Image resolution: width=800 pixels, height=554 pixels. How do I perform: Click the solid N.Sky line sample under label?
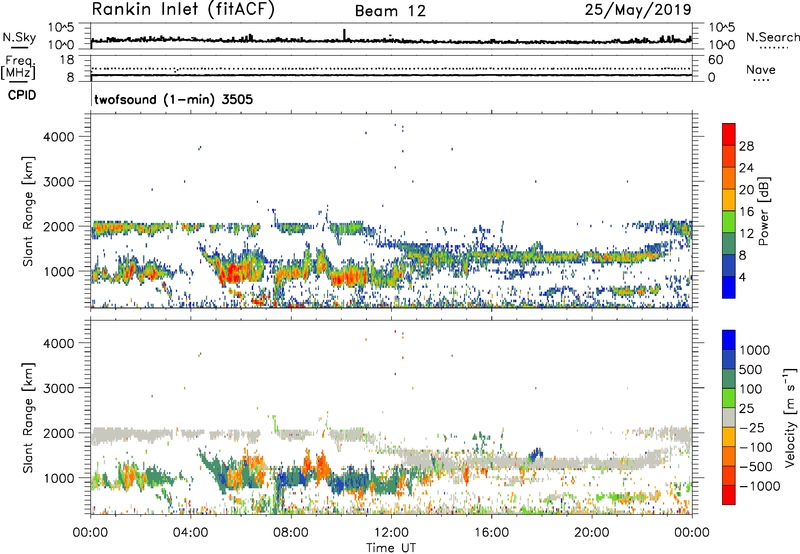pos(19,48)
